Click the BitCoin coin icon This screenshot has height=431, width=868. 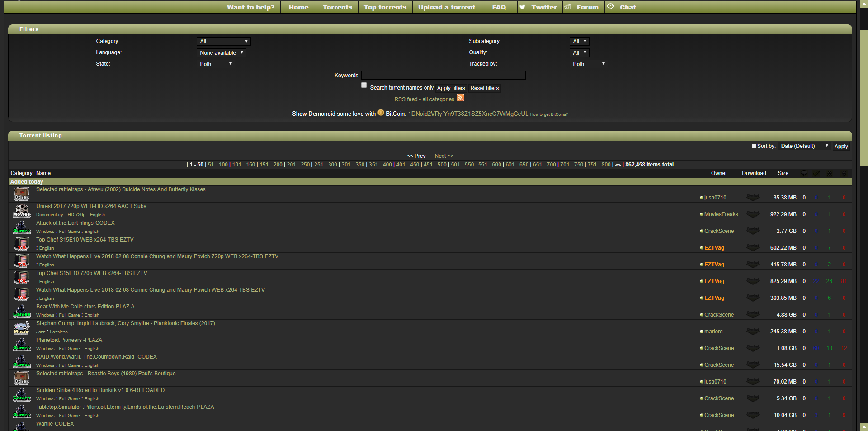point(381,113)
